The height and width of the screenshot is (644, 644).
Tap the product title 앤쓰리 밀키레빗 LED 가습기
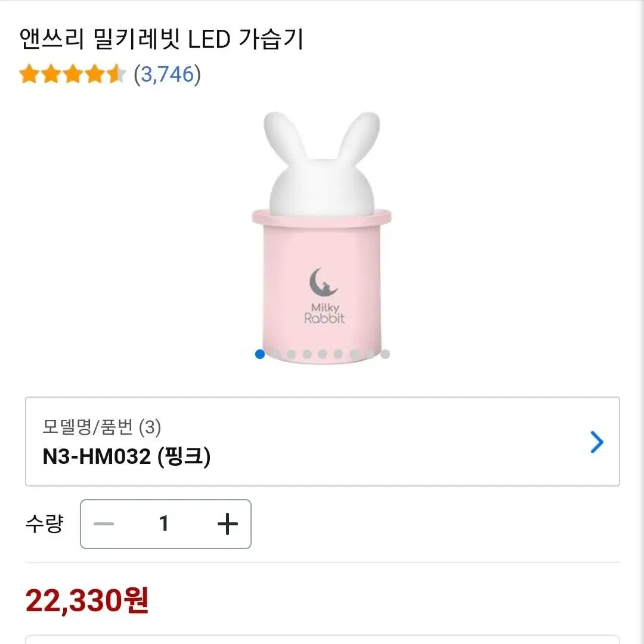162,39
